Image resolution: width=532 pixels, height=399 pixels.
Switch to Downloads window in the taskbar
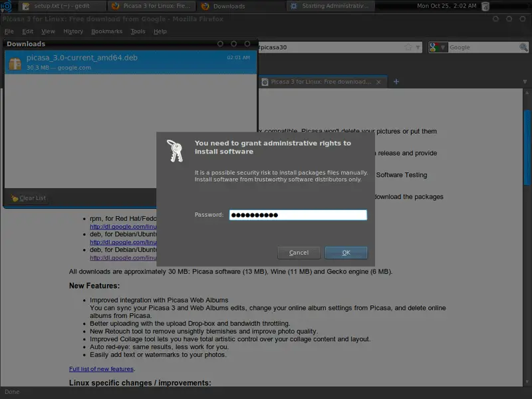[241, 6]
